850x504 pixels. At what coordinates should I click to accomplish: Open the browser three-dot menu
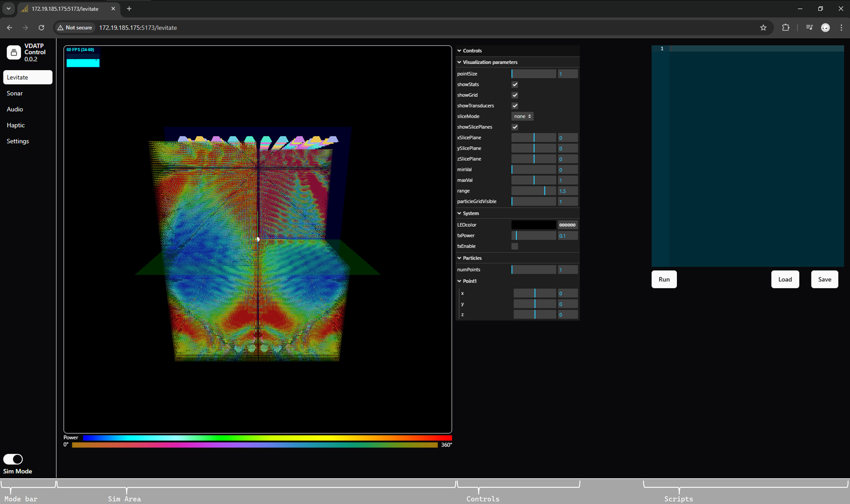point(841,27)
